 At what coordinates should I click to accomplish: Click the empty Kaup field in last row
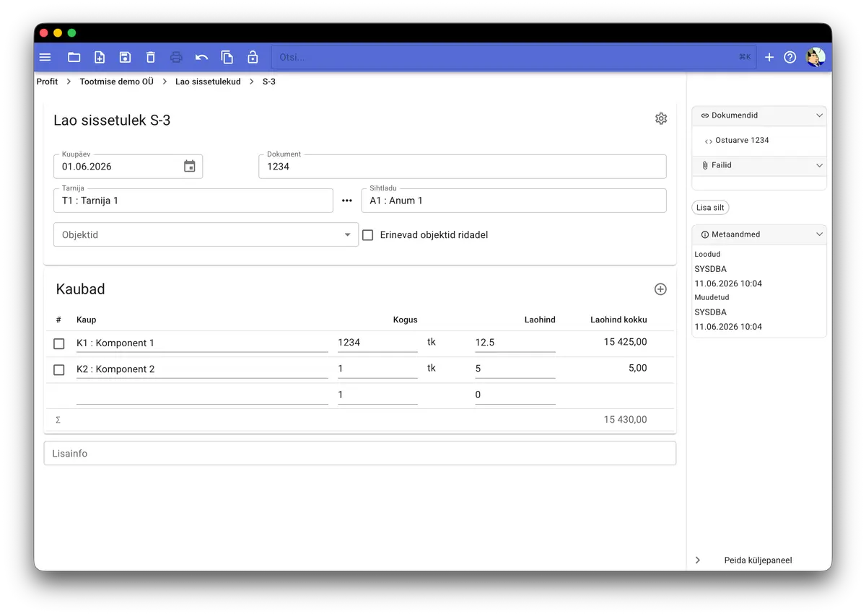202,395
